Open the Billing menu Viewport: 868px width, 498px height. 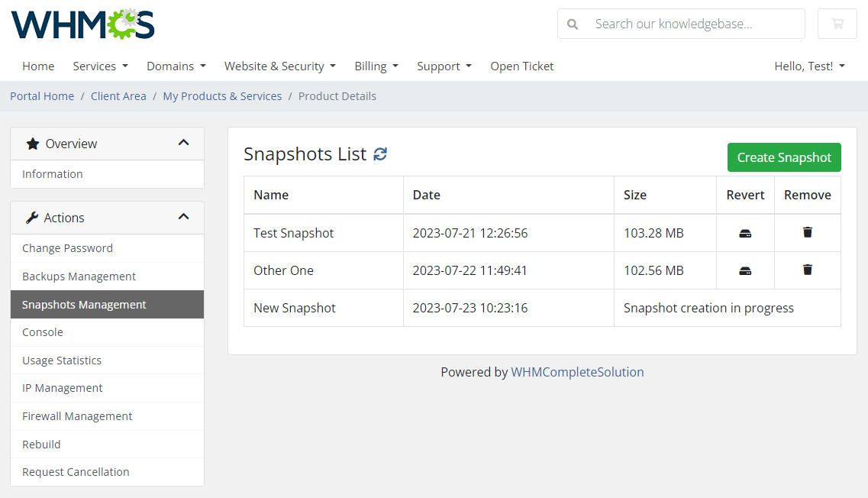[376, 66]
